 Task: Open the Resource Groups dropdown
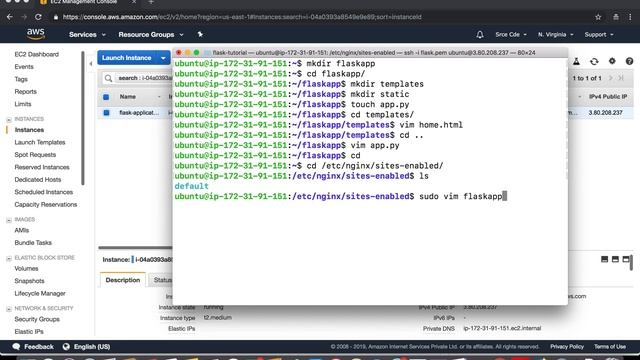click(151, 35)
